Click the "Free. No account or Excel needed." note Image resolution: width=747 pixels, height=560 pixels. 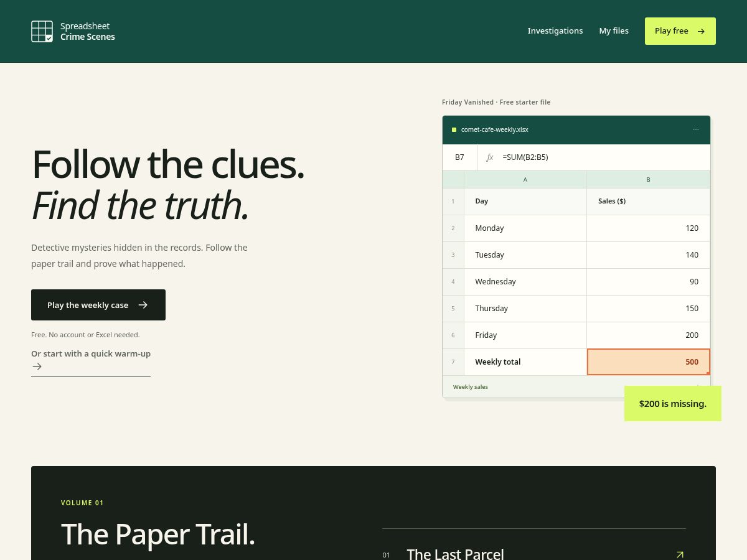click(85, 335)
